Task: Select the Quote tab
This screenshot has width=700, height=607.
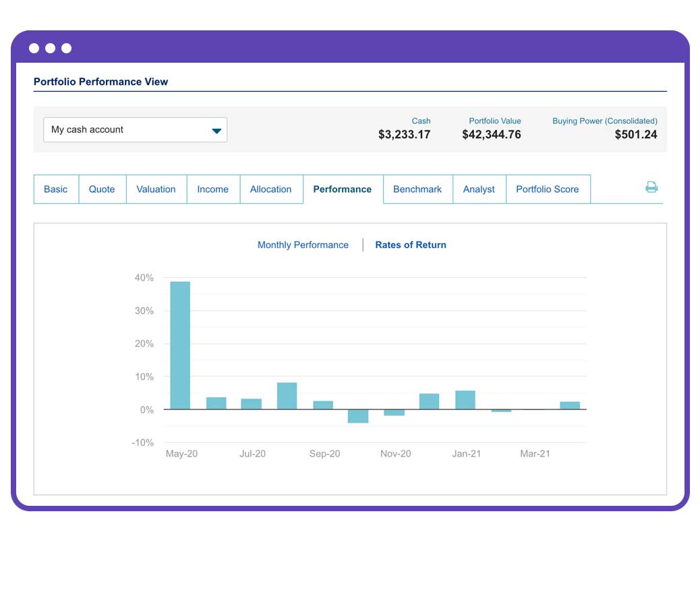Action: tap(102, 190)
